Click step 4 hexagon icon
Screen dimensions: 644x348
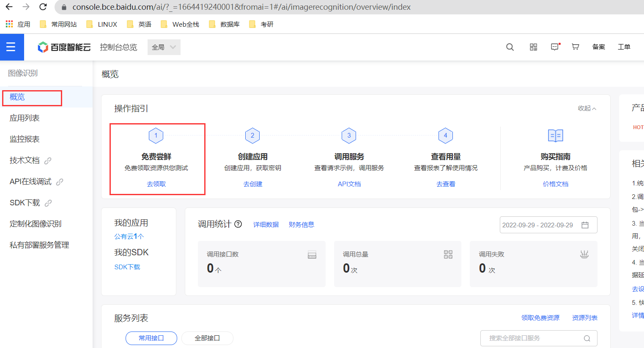click(x=445, y=135)
